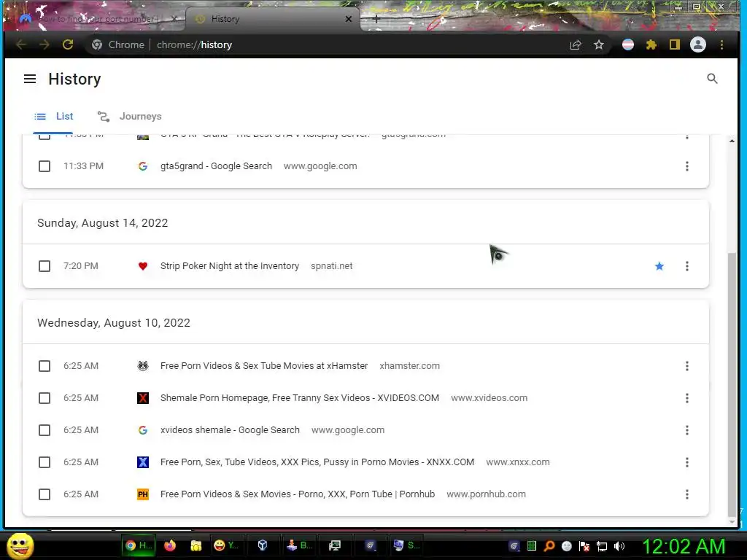Open the 'xvideos shemale - Google Search' link
747x560 pixels.
[230, 430]
